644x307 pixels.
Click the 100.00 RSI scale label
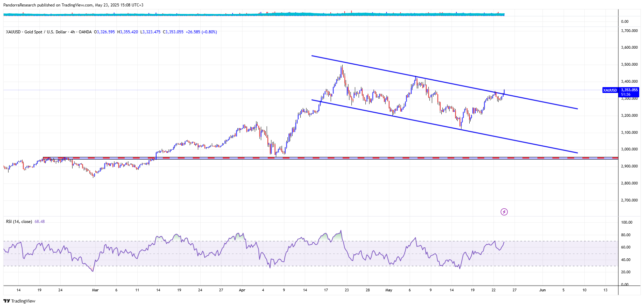(x=627, y=223)
